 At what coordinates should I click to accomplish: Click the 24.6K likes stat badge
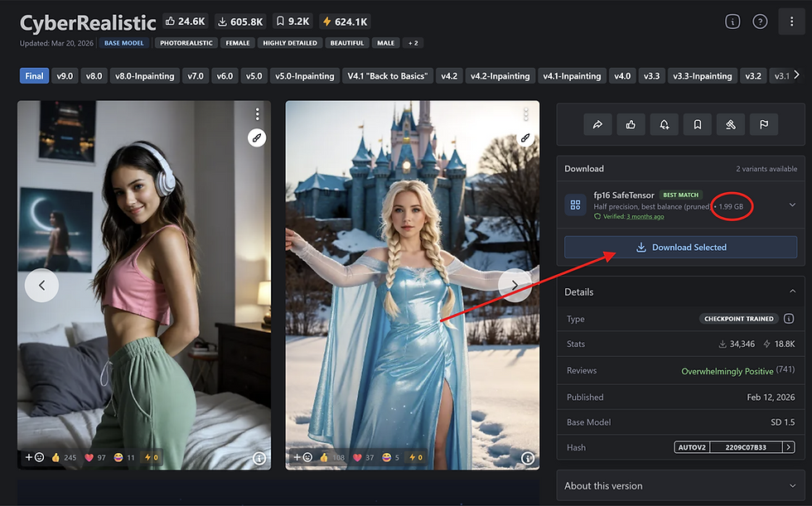(185, 22)
